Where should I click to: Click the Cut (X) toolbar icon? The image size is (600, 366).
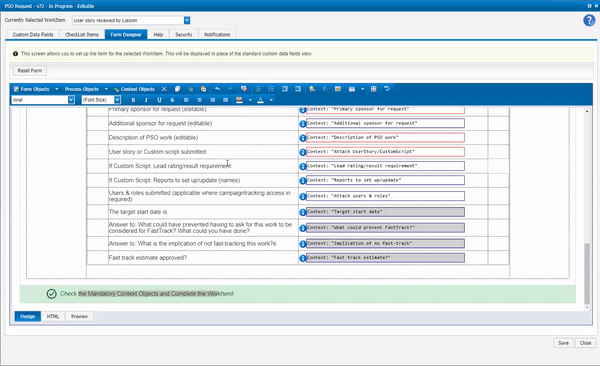point(164,89)
